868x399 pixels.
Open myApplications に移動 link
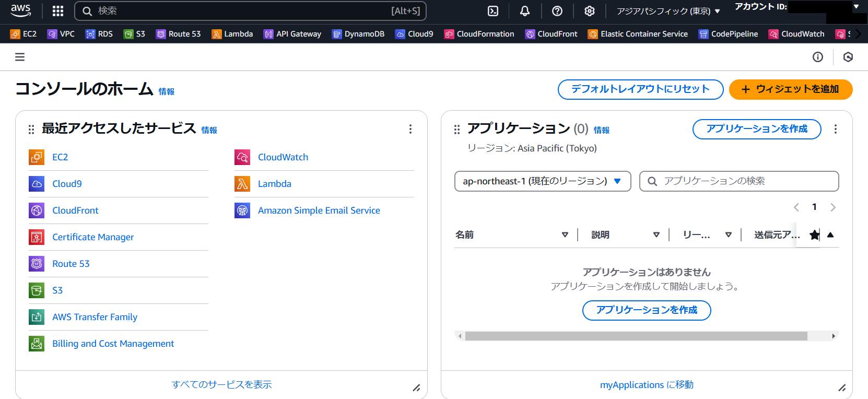pyautogui.click(x=647, y=385)
